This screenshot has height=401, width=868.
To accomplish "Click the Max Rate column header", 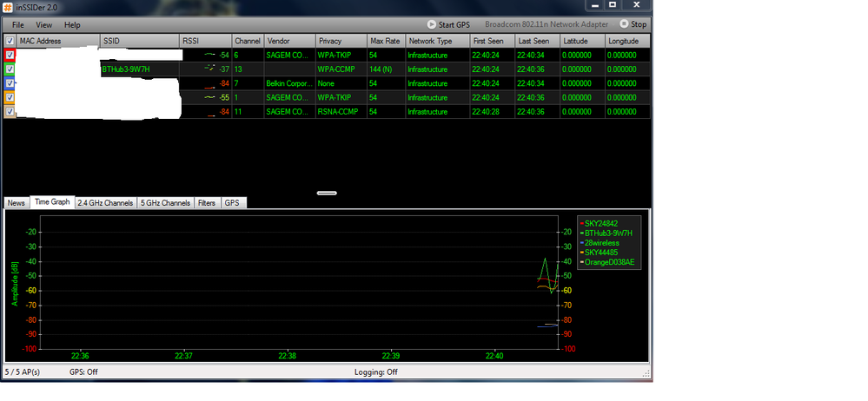I will 385,41.
